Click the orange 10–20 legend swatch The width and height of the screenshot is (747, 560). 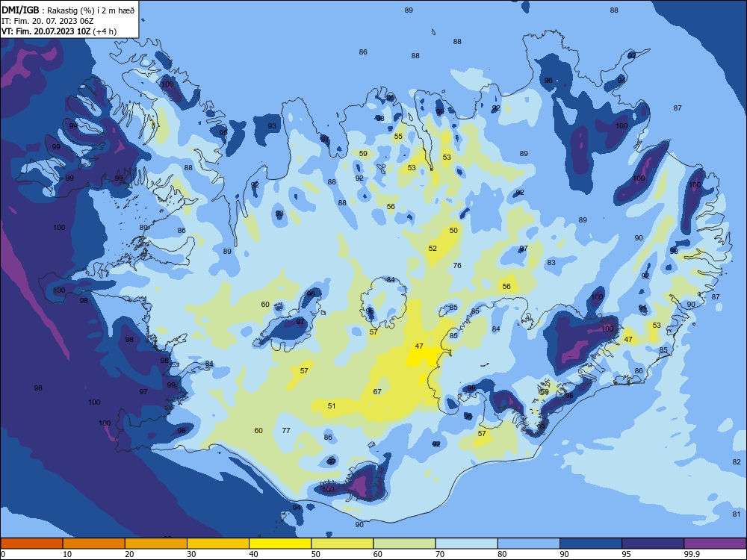(x=94, y=544)
